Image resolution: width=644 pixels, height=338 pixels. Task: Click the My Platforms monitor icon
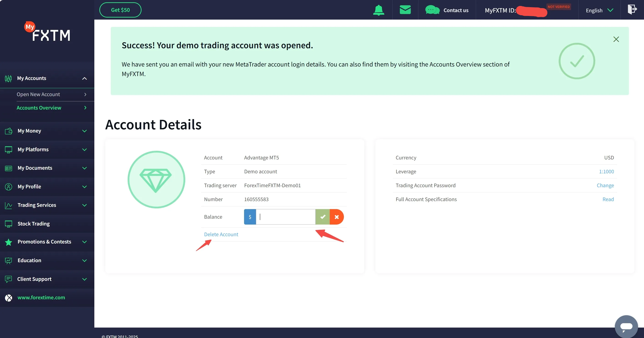click(x=8, y=150)
